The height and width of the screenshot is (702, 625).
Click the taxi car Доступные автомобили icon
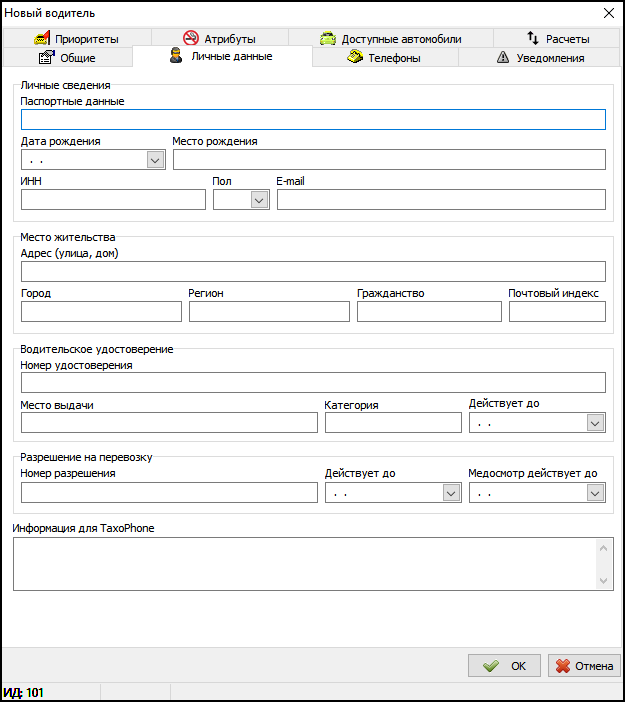tap(328, 39)
